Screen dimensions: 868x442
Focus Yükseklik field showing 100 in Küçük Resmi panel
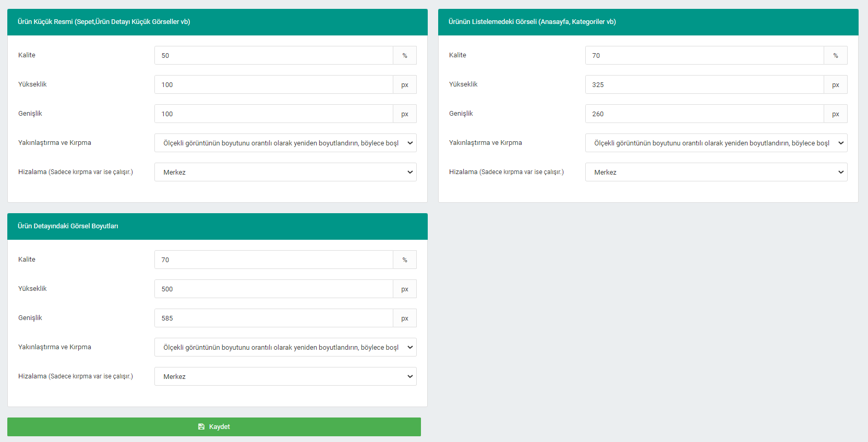tap(274, 84)
